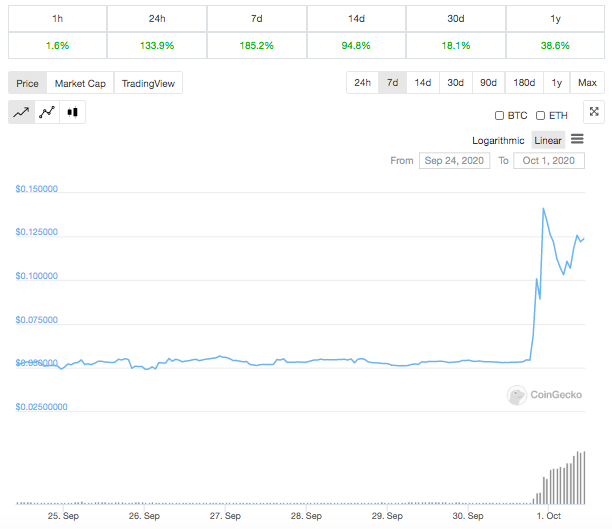612x529 pixels.
Task: Click the 25. Sep x-axis label
Action: click(x=63, y=516)
